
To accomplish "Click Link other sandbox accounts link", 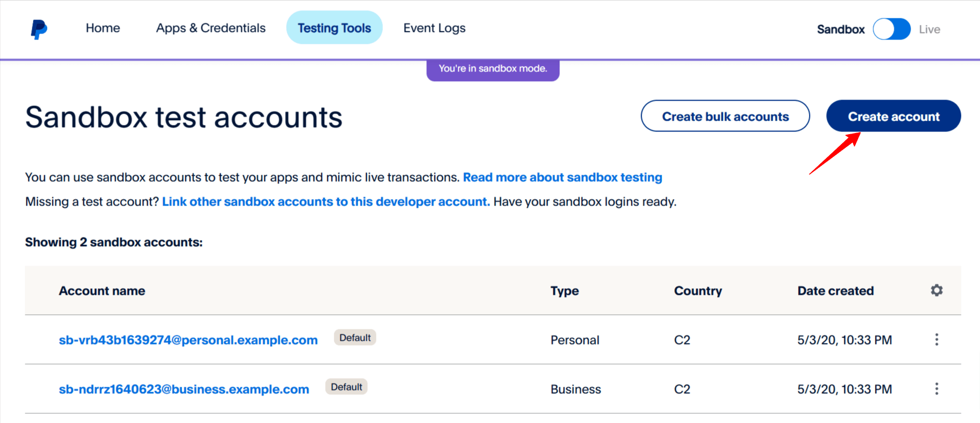I will tap(326, 202).
